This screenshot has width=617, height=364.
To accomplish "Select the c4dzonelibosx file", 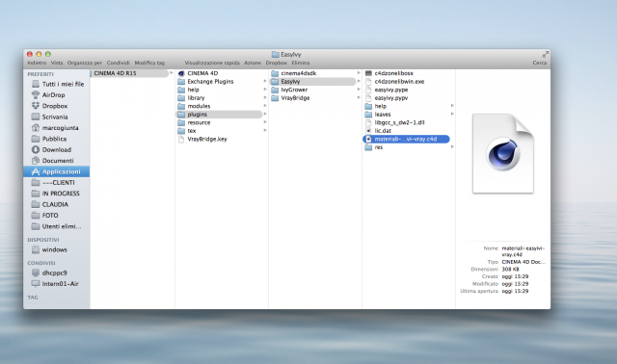I will coord(389,73).
